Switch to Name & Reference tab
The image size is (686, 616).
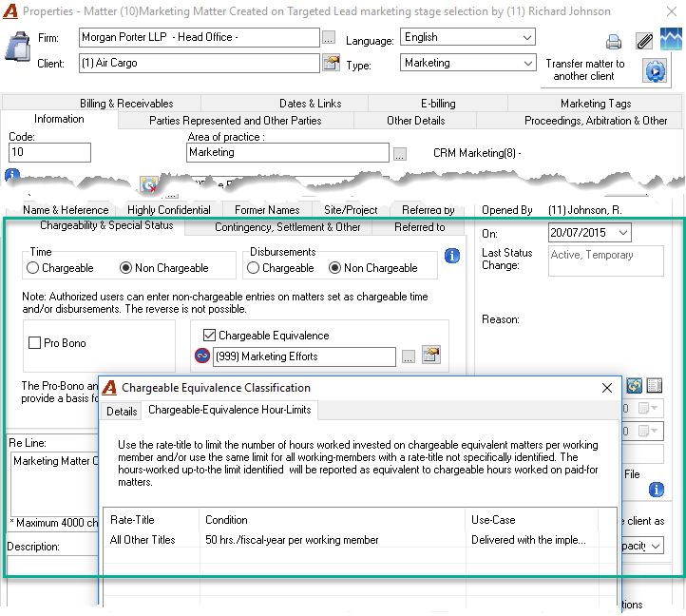point(66,210)
